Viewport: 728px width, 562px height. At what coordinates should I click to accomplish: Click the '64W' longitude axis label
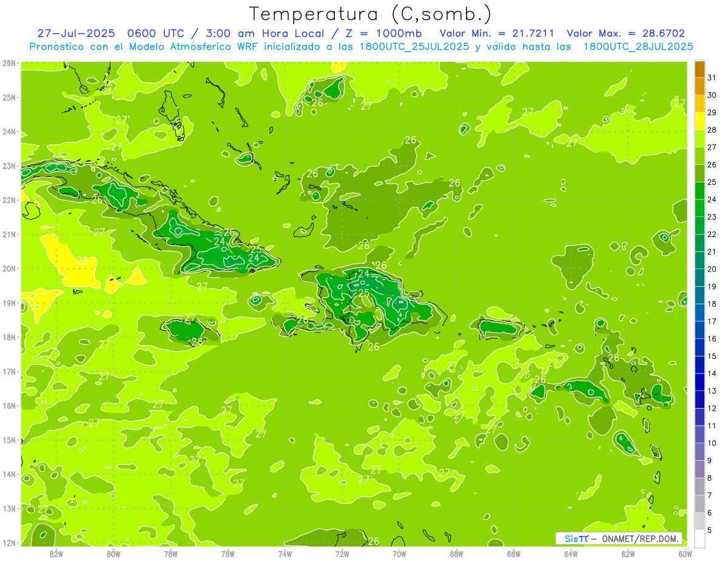point(571,554)
